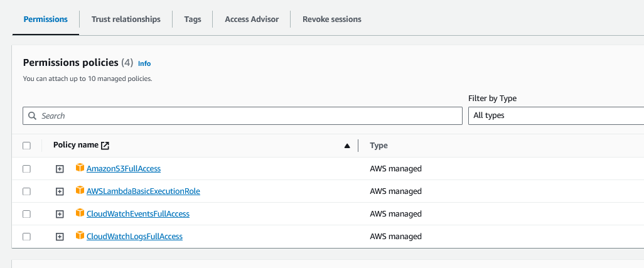
Task: Open the CloudWatchLogsFullAccess policy link
Action: pos(135,237)
